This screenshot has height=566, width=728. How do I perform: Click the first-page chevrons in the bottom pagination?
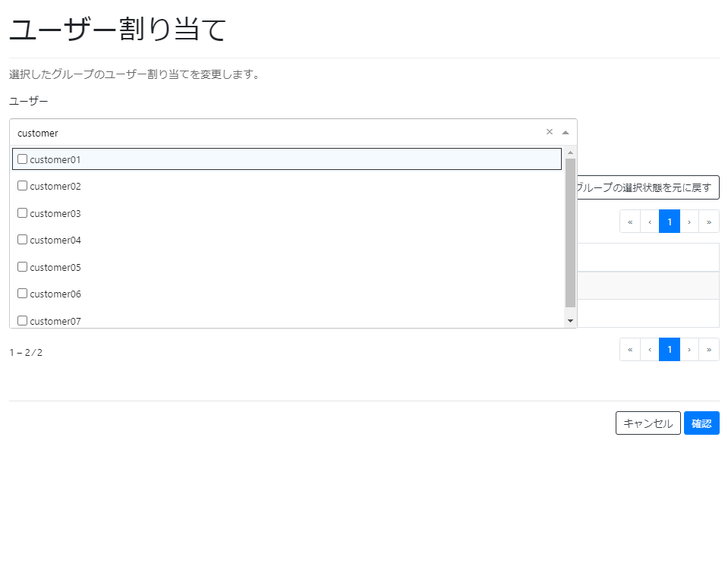630,349
